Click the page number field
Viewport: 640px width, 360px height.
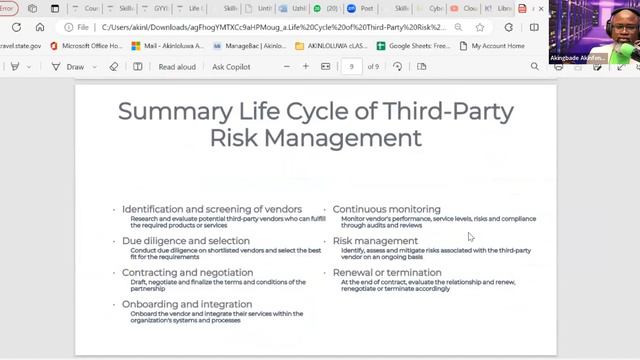(351, 67)
